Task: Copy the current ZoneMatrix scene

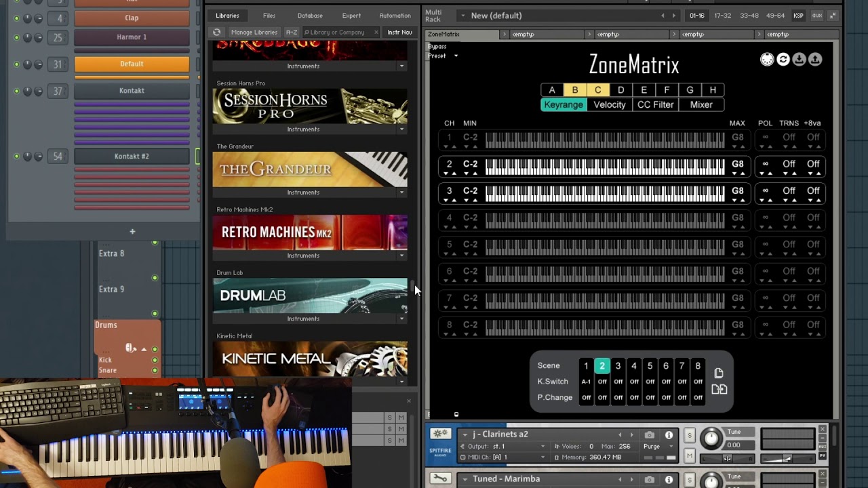Action: [x=719, y=373]
